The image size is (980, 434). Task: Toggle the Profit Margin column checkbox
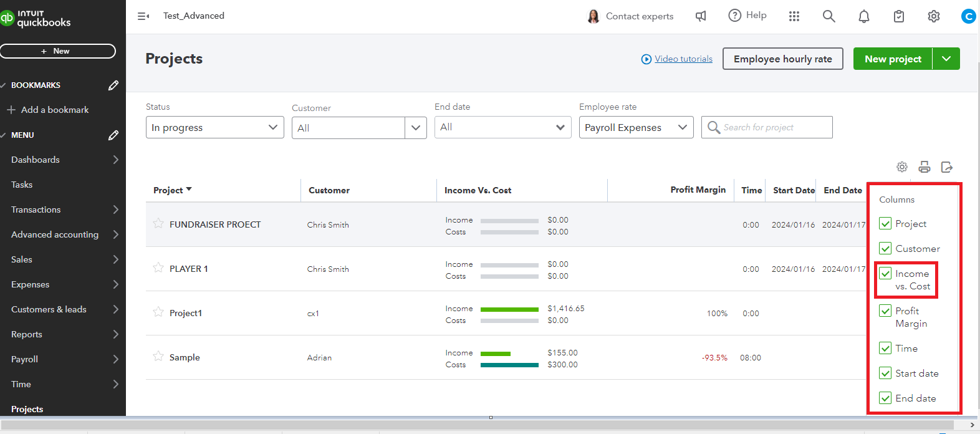pyautogui.click(x=885, y=311)
